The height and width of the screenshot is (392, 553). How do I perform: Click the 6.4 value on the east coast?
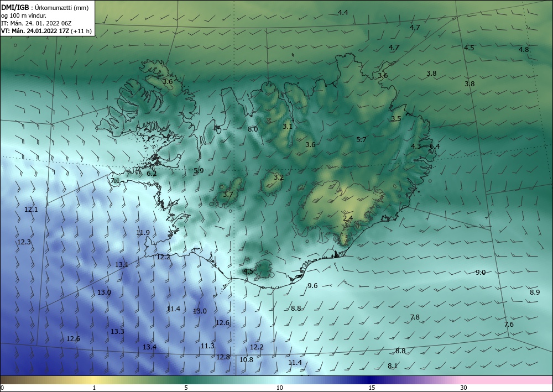point(435,147)
